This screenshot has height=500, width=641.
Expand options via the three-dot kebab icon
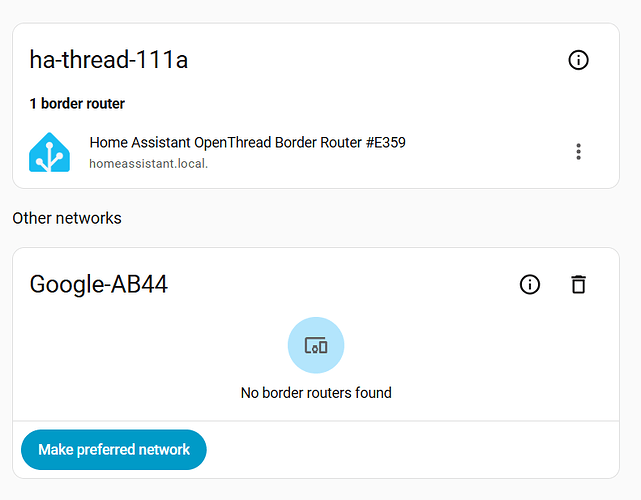578,152
